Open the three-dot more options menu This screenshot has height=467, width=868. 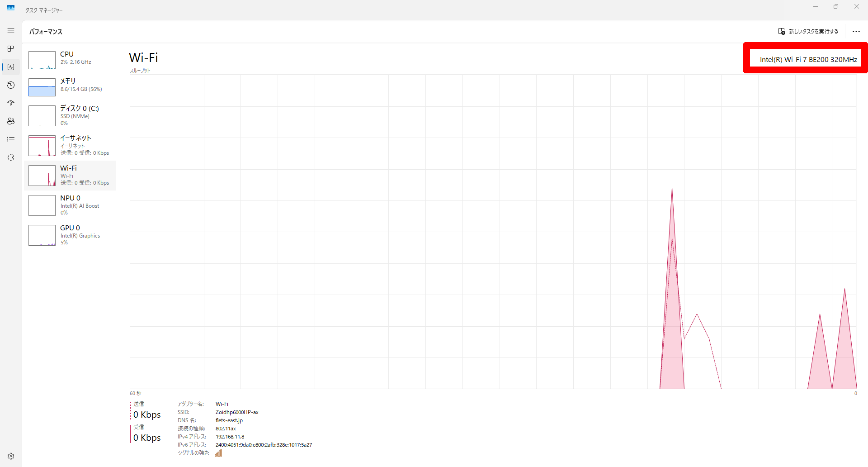click(x=856, y=32)
